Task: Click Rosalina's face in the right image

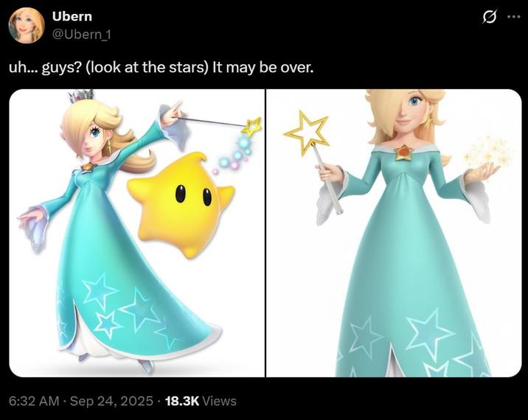Action: pos(409,109)
